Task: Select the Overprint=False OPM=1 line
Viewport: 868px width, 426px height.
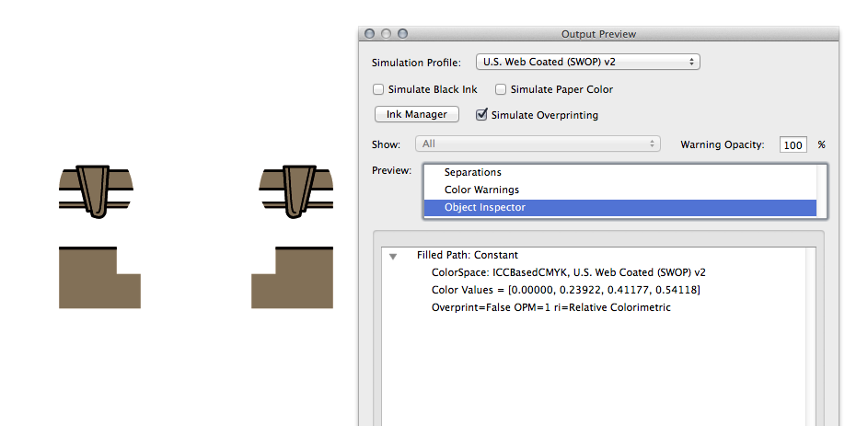Action: point(550,307)
